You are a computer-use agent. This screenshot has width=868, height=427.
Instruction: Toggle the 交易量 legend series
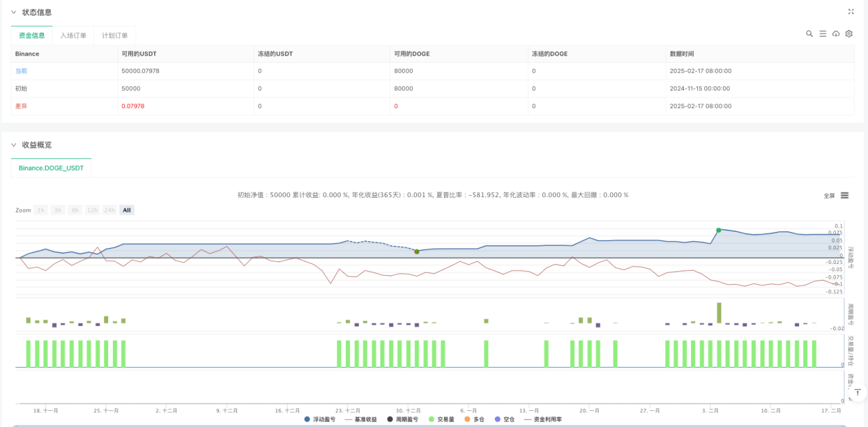441,419
